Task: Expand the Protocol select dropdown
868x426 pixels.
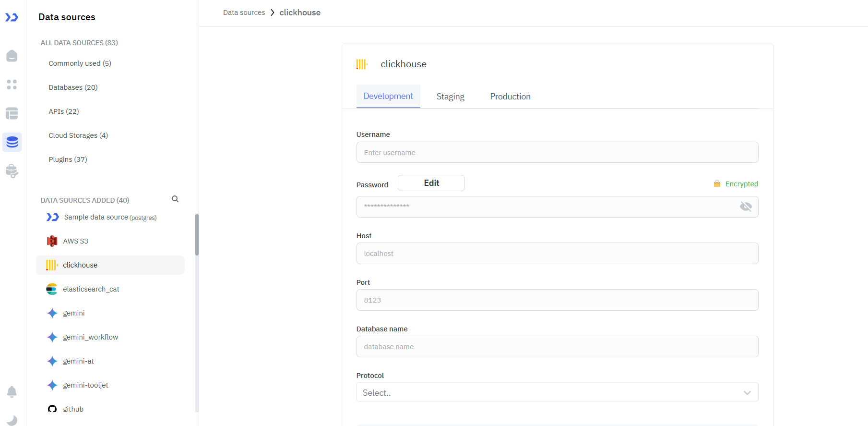Action: pyautogui.click(x=557, y=392)
